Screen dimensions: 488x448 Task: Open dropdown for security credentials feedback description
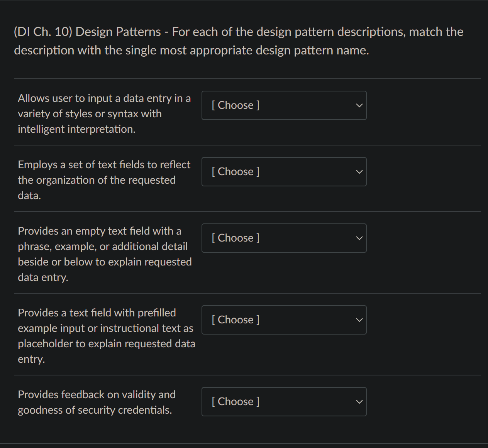click(284, 402)
